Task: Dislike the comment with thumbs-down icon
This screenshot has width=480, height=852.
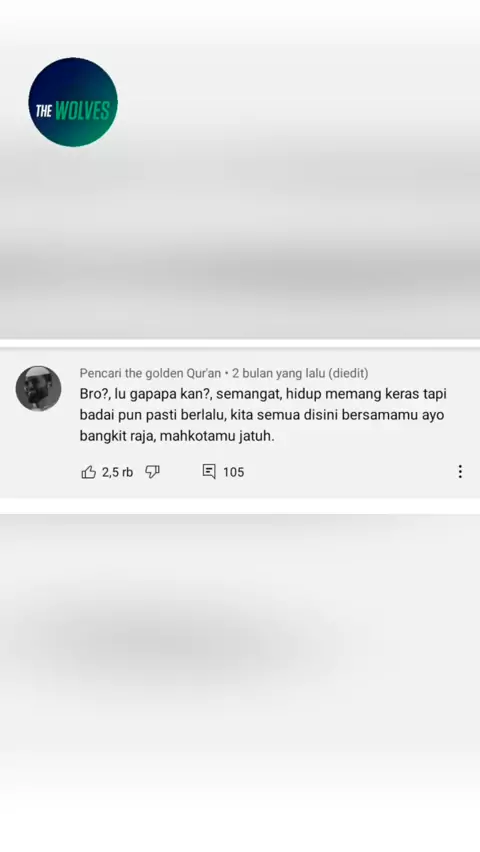Action: point(152,472)
